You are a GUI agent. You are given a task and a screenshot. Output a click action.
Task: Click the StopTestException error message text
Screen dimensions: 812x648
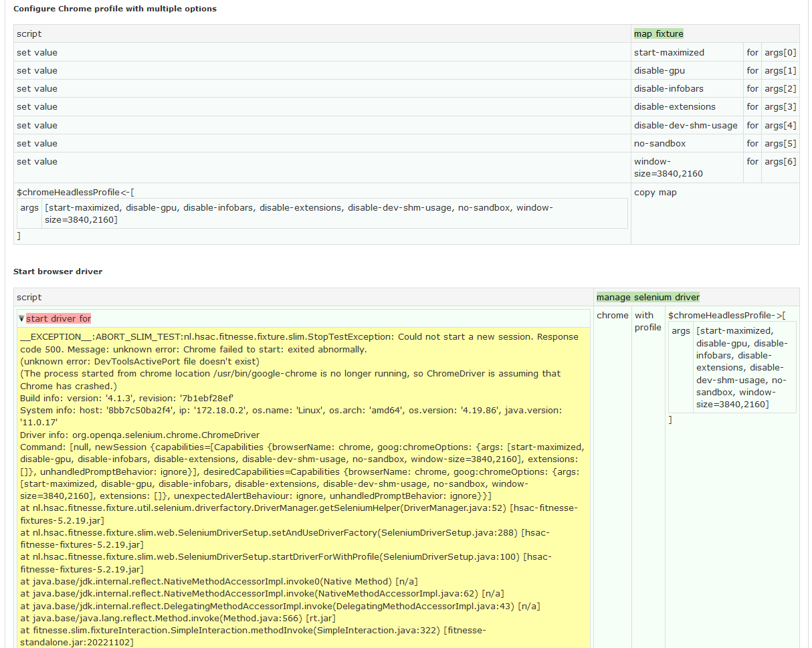click(268, 337)
